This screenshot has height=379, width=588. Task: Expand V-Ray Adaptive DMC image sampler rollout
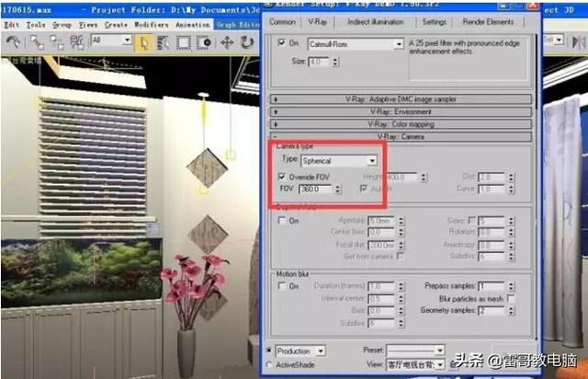tap(401, 99)
